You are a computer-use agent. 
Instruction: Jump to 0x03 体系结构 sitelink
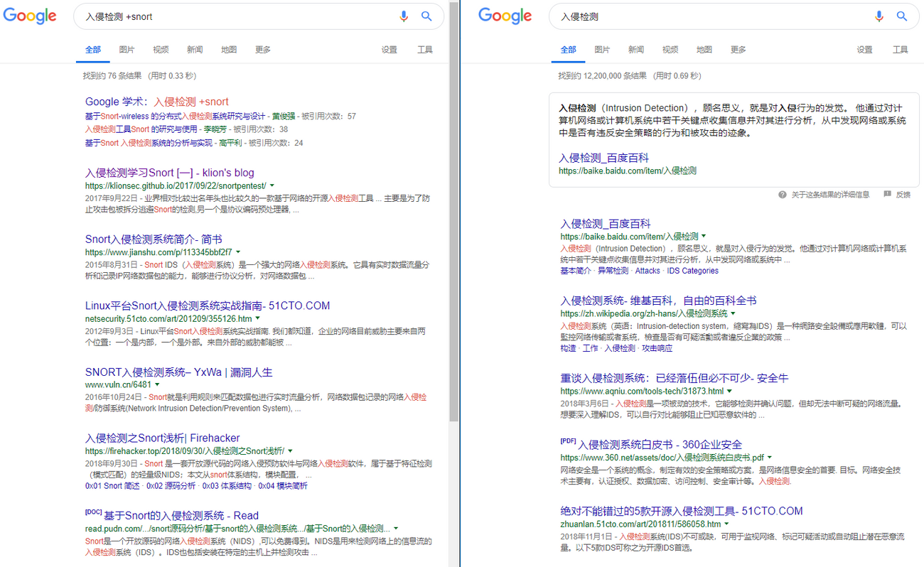point(226,486)
